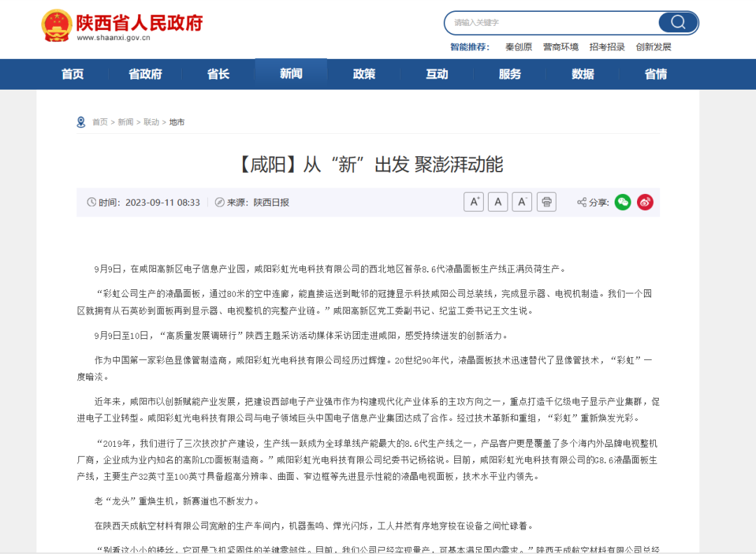This screenshot has height=554, width=756.
Task: Go to 地市 in the breadcrumb
Action: 177,122
